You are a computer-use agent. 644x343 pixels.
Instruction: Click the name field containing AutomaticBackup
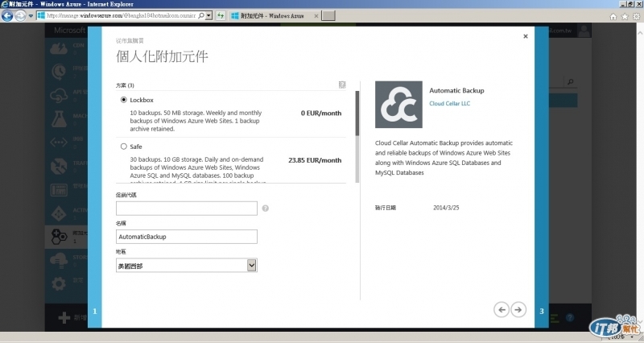pos(187,237)
